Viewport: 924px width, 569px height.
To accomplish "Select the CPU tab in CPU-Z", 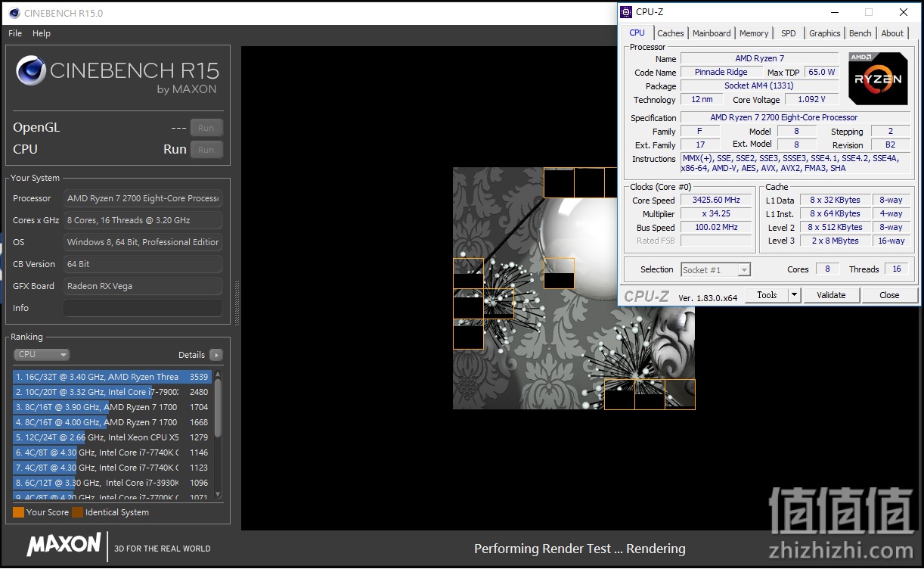I will 637,33.
